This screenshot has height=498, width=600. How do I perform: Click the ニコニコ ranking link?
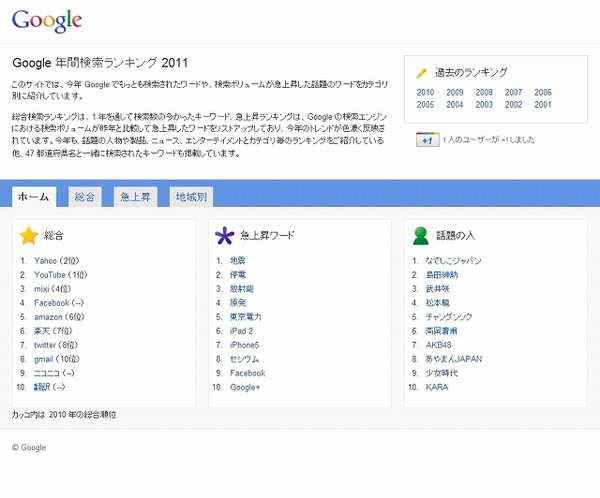(x=47, y=373)
